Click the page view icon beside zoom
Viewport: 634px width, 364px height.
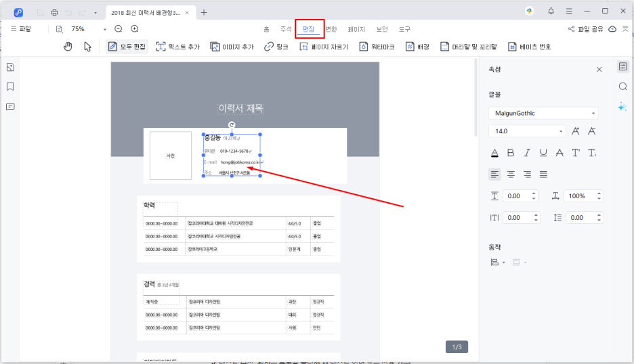(x=60, y=29)
